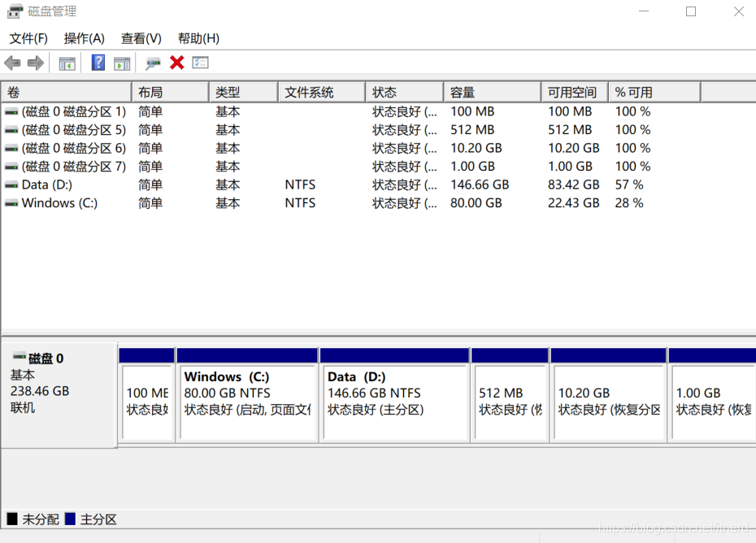Screen dimensions: 756x543
Task: Click the Forward arrow toolbar icon
Action: pyautogui.click(x=36, y=63)
